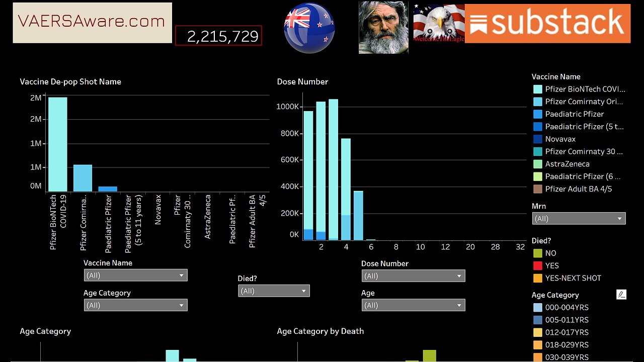This screenshot has height=362, width=644.
Task: Select Pfizer BioNTech COVI... legend swatch
Action: coord(538,89)
